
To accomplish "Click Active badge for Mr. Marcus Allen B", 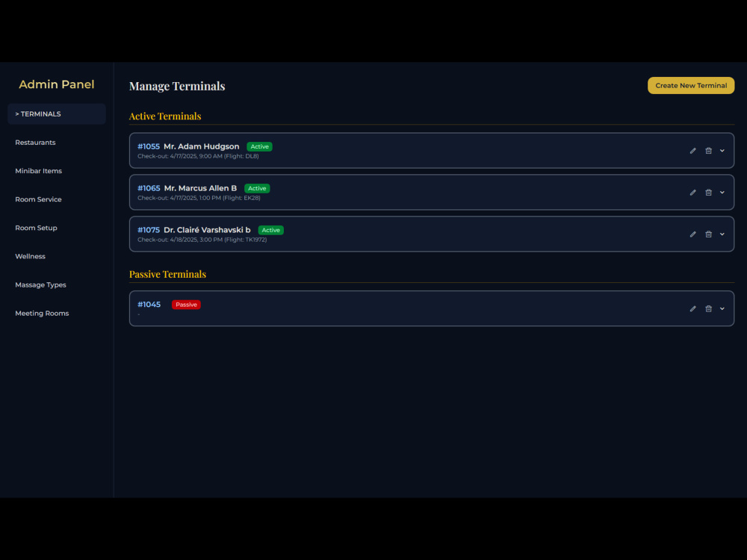I will (257, 189).
